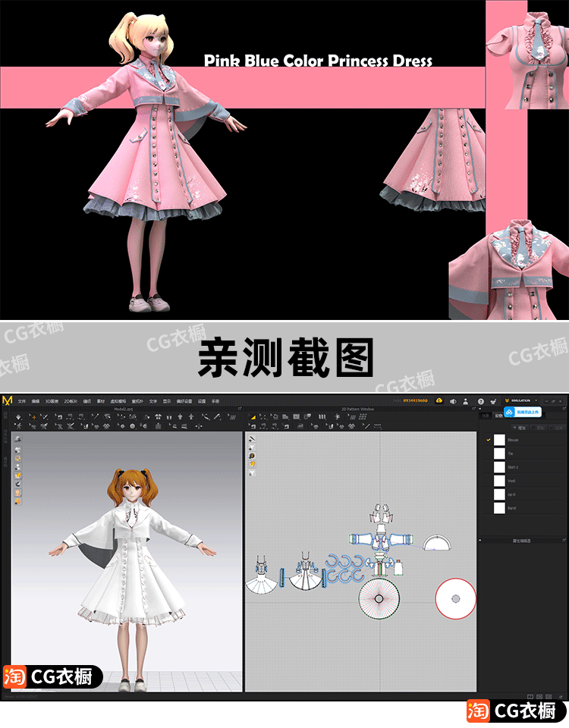Open the 3D服装 menu
Image resolution: width=569 pixels, height=728 pixels.
click(52, 401)
